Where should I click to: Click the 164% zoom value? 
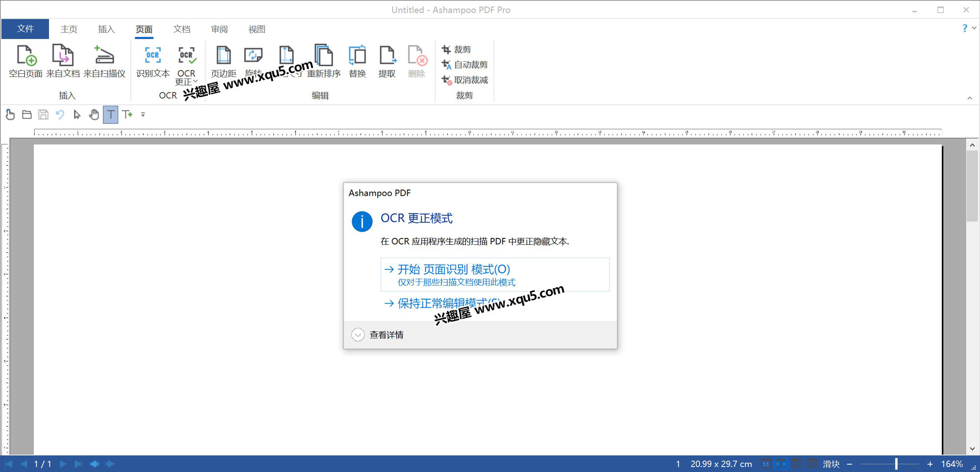[952, 464]
